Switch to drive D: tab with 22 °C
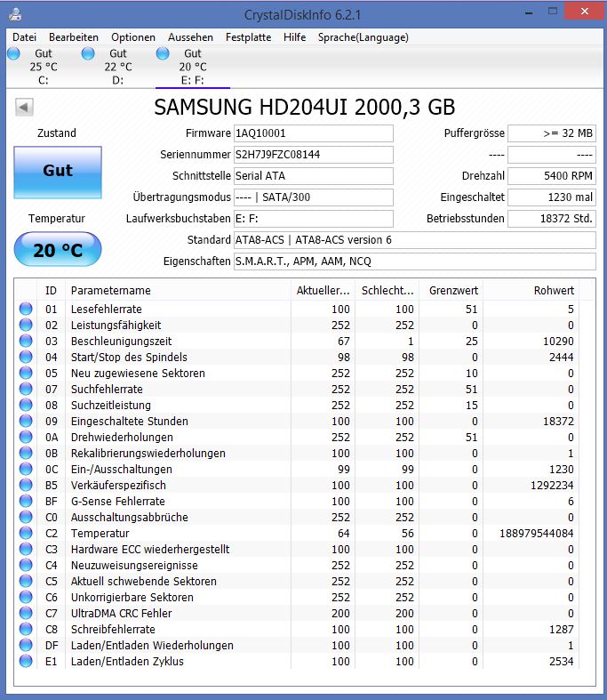The image size is (607, 700). click(117, 67)
